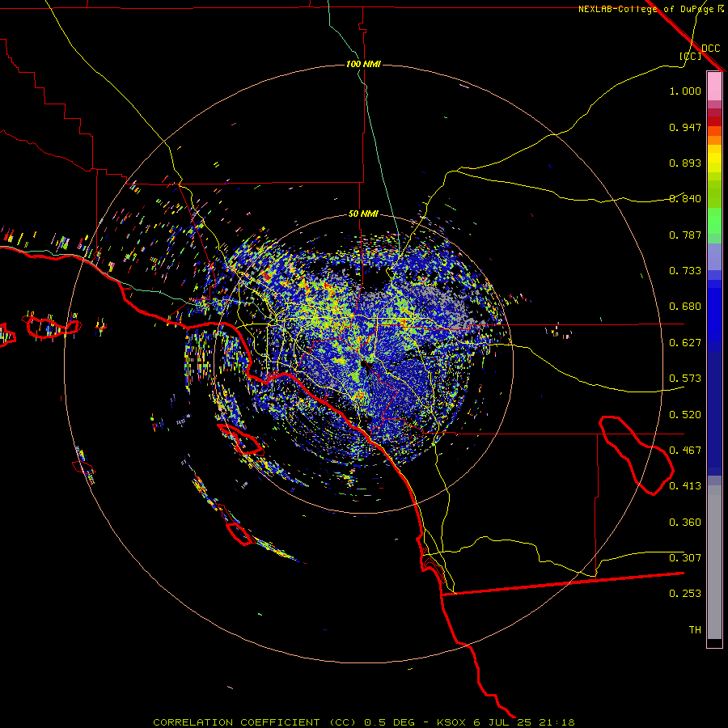This screenshot has width=728, height=728.
Task: Click the CORRELATION COEFFICIENT title words
Action: pos(236,722)
